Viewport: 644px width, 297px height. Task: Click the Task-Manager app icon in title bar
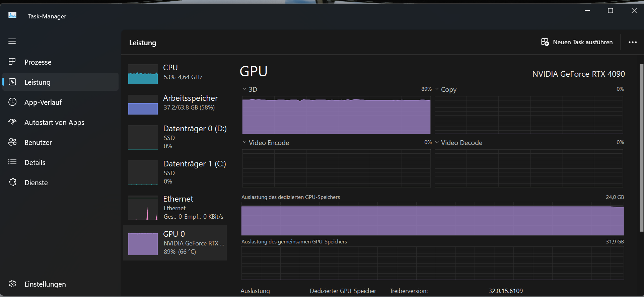[12, 15]
